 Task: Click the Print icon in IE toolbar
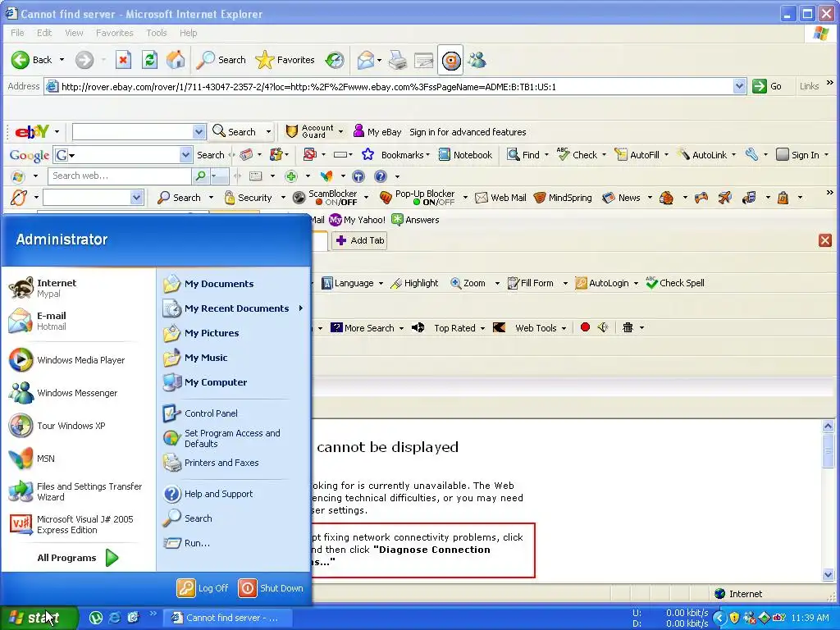(398, 60)
